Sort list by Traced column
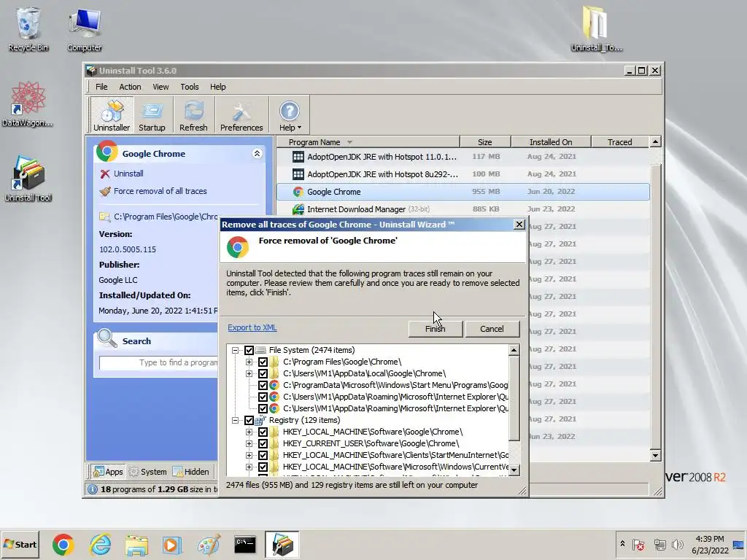The image size is (747, 560). (x=620, y=142)
